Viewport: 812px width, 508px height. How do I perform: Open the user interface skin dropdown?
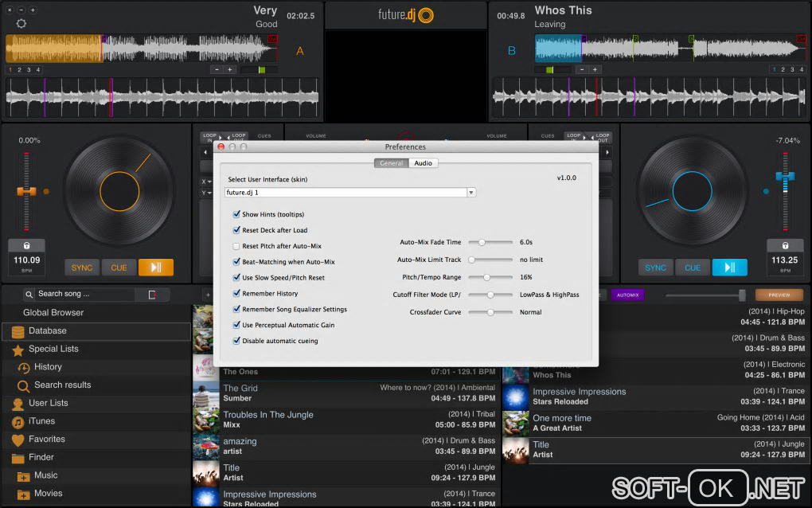(471, 193)
